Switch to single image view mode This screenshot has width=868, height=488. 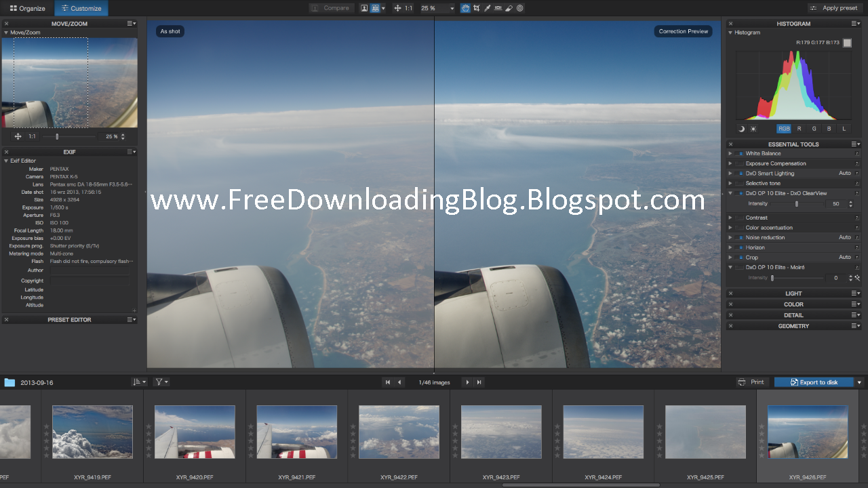(364, 8)
